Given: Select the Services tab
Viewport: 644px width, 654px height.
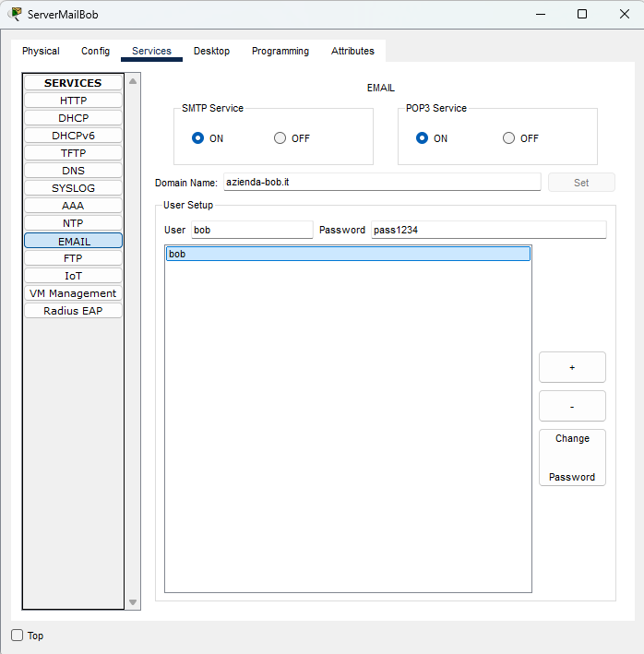Looking at the screenshot, I should [x=151, y=51].
